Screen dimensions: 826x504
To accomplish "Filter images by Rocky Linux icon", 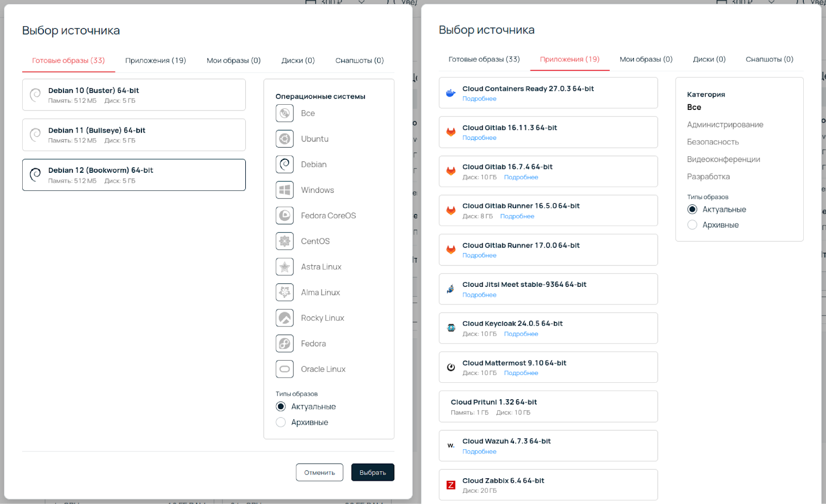I will 284,318.
